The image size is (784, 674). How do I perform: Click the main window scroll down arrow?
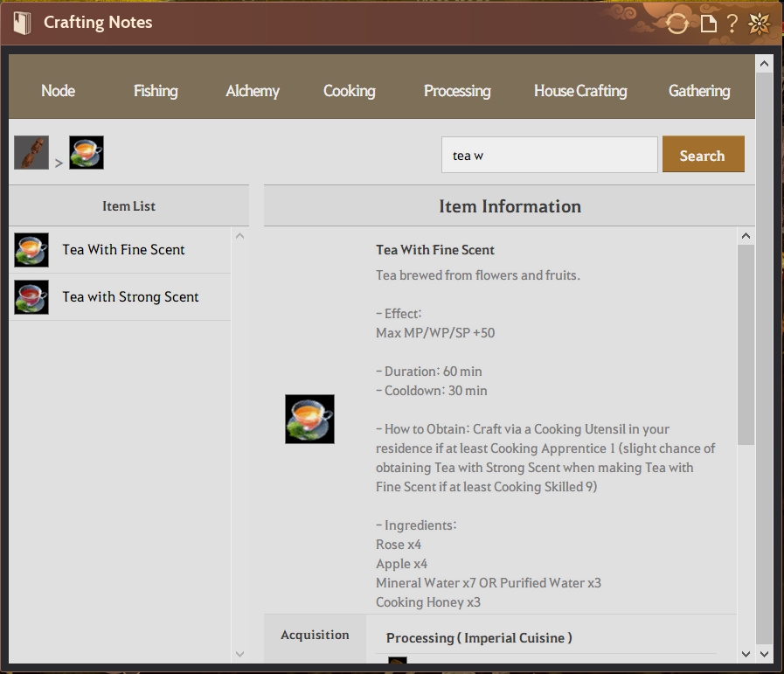click(x=764, y=654)
